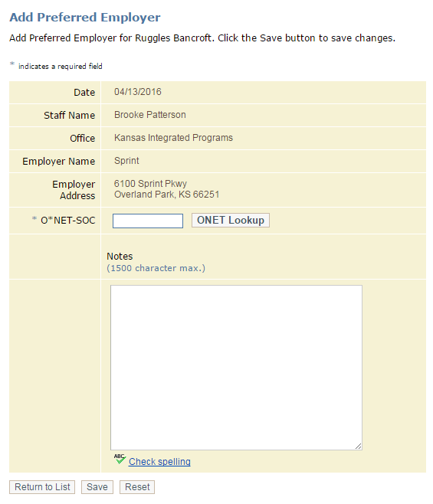Click the 1500 character max hint text
Viewport: 433px width, 504px height.
[156, 268]
